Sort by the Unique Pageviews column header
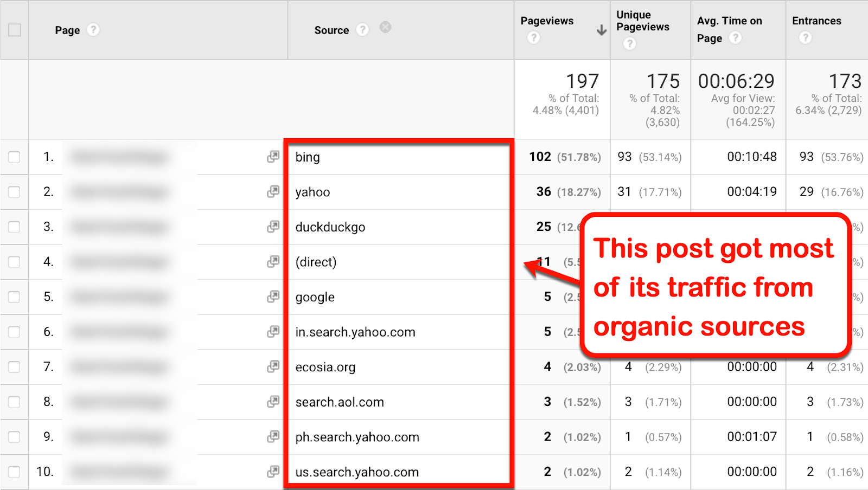This screenshot has width=868, height=490. tap(643, 21)
